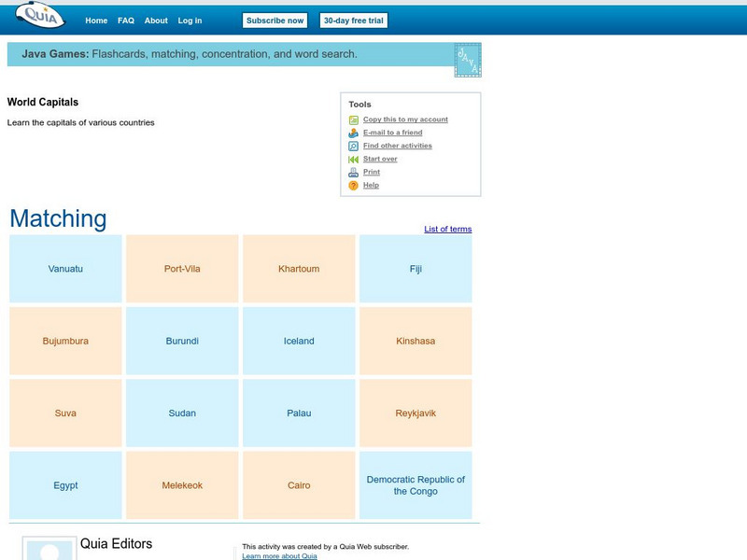The height and width of the screenshot is (560, 747).
Task: Open the Help link in Tools
Action: pos(371,185)
